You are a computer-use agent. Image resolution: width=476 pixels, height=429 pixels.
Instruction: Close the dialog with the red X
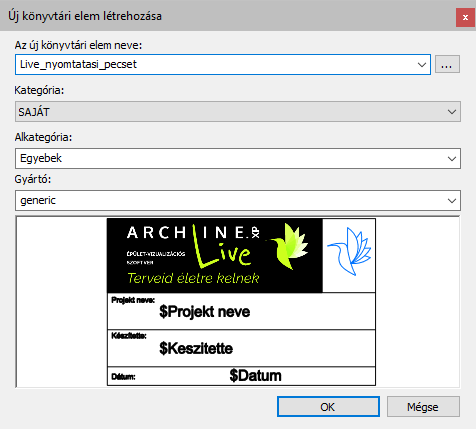click(465, 17)
